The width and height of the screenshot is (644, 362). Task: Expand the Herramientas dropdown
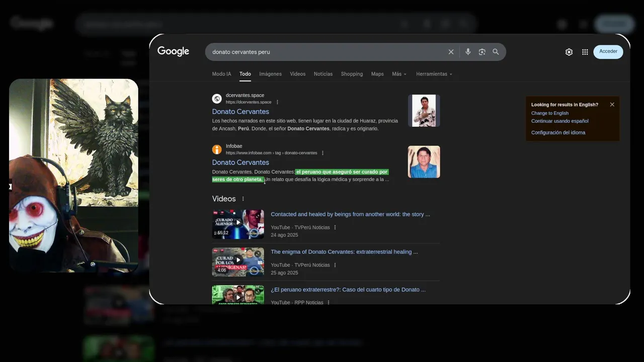point(434,74)
